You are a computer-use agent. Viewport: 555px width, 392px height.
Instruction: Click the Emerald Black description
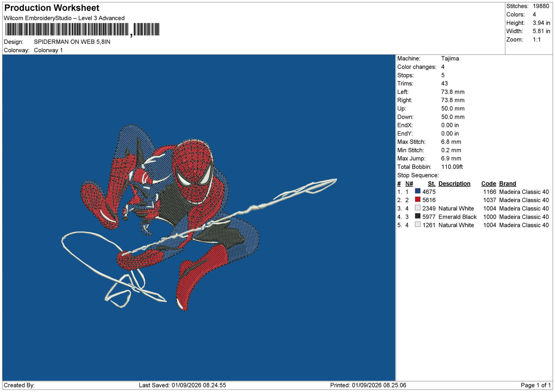pos(457,217)
